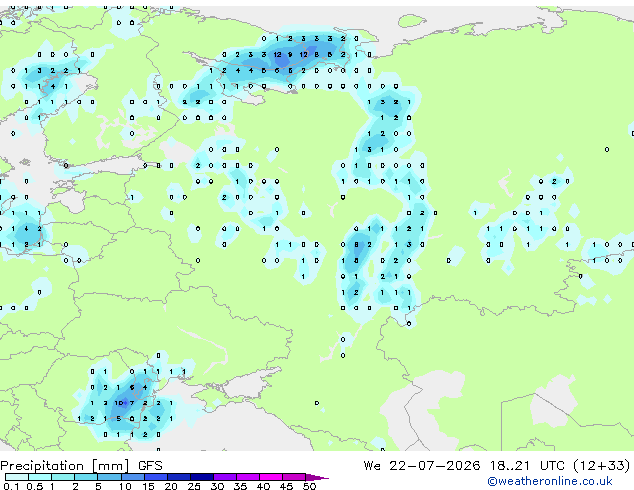Pick the legend swatch between 35 and 40
The height and width of the screenshot is (490, 634).
point(248,477)
